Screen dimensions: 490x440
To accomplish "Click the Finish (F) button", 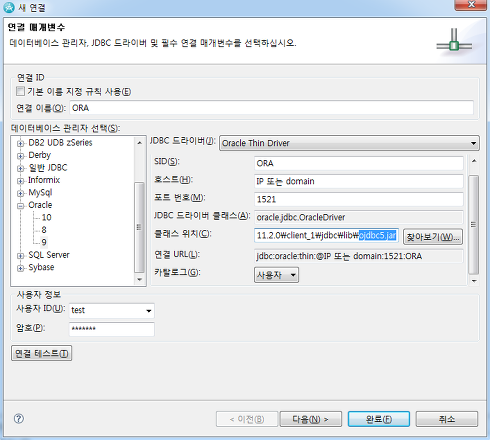I will tap(379, 419).
